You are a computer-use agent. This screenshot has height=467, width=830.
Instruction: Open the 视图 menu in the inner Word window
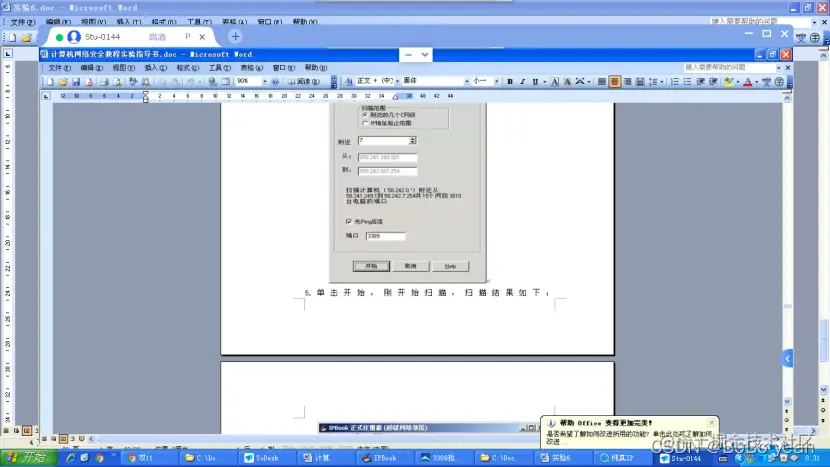tap(123, 68)
